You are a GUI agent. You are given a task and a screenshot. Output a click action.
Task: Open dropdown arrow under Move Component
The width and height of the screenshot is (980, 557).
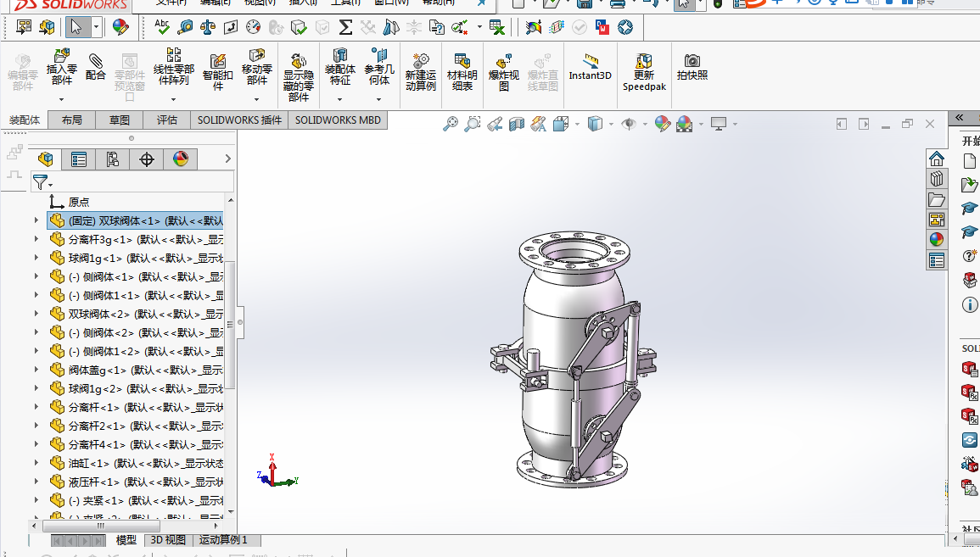[x=256, y=99]
